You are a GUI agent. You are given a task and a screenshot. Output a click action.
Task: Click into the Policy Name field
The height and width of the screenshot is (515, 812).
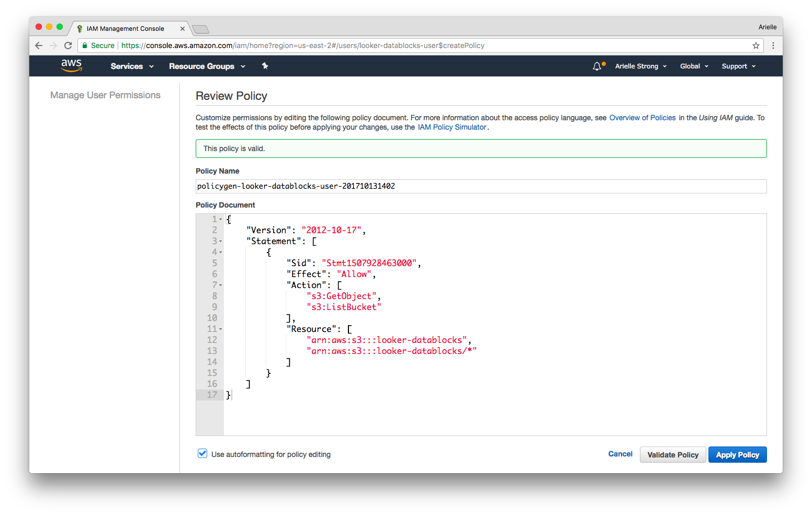(481, 186)
